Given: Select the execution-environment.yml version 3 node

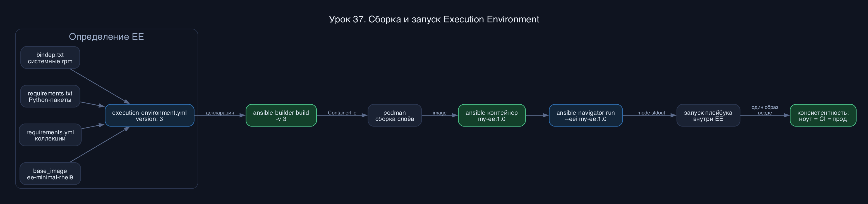Looking at the screenshot, I should 149,116.
